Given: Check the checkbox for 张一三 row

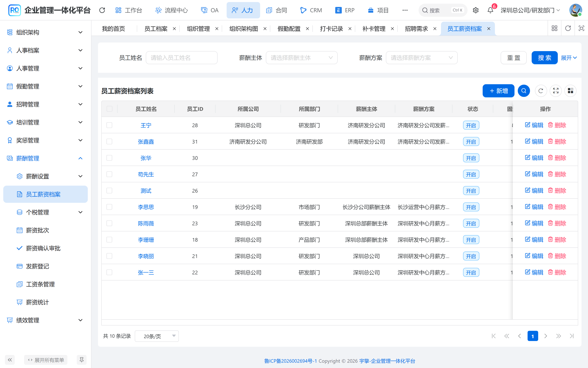Looking at the screenshot, I should (109, 272).
